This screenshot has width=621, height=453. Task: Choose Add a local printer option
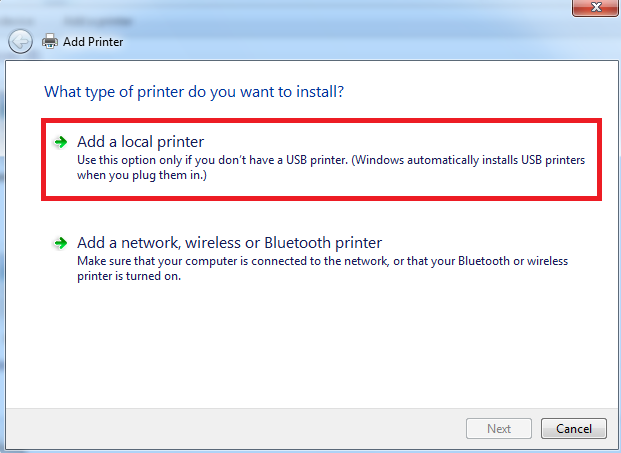(x=321, y=159)
